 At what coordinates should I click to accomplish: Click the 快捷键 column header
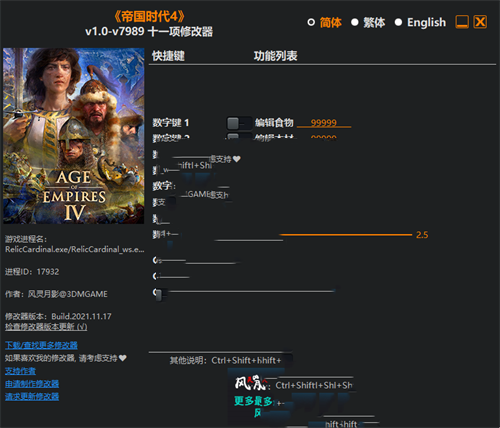pyautogui.click(x=168, y=56)
